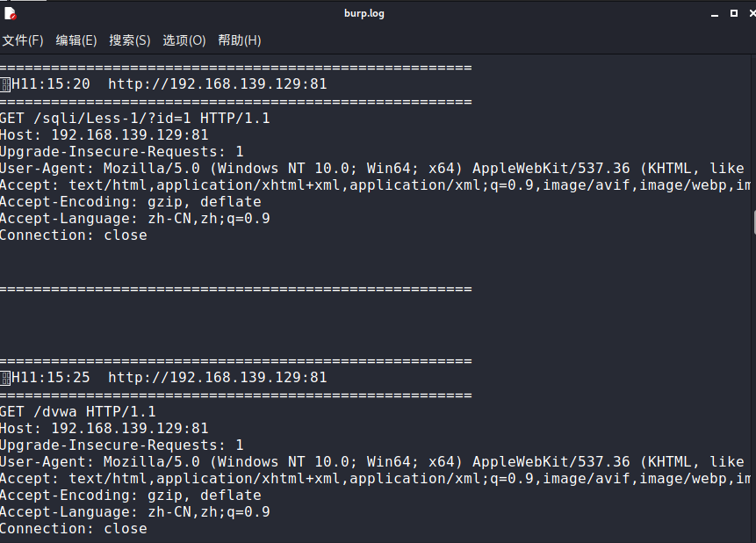
Task: Click the first Connection: close line
Action: (x=74, y=235)
